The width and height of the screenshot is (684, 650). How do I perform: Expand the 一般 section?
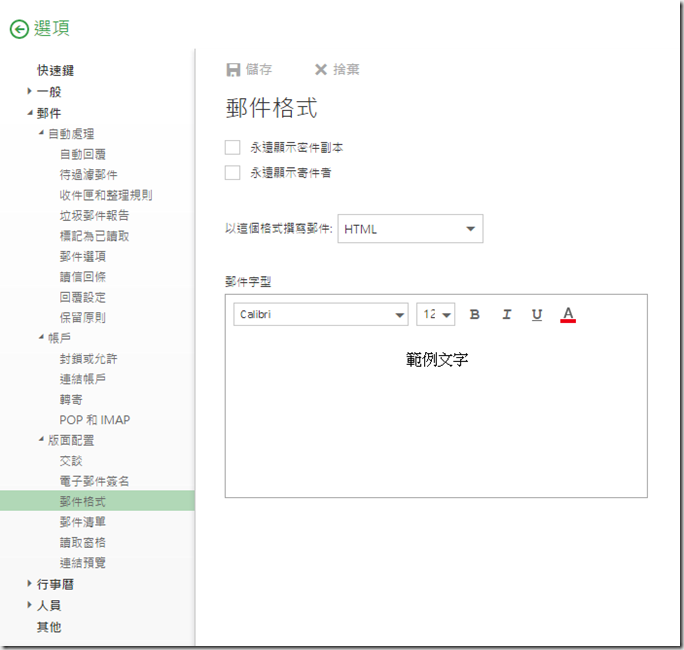(30, 92)
